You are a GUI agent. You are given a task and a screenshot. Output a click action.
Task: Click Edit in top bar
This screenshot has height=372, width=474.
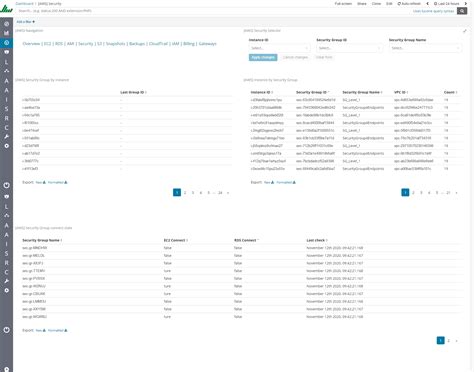[x=389, y=4]
